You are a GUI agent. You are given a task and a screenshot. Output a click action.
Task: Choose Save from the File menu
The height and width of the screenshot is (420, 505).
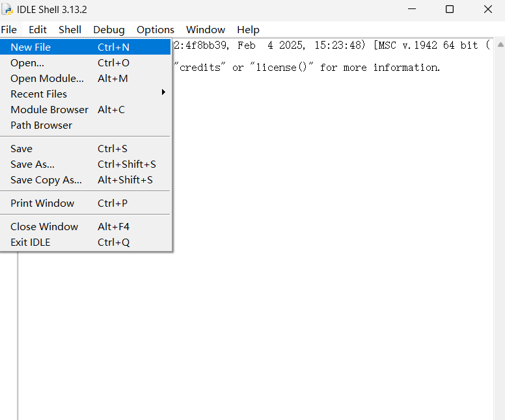[x=85, y=149]
